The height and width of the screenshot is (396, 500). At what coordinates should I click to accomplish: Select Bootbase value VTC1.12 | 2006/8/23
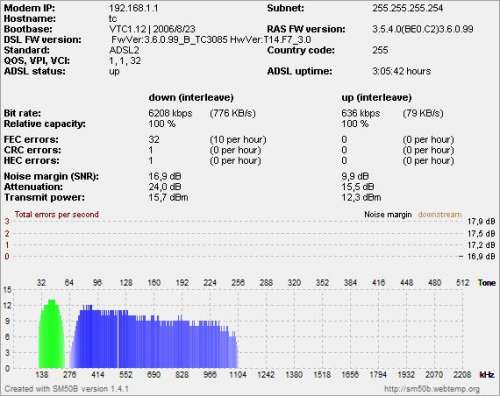coord(152,29)
